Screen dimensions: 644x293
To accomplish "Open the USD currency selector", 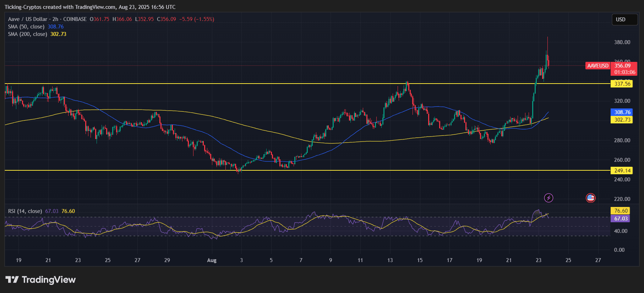I will 624,20.
